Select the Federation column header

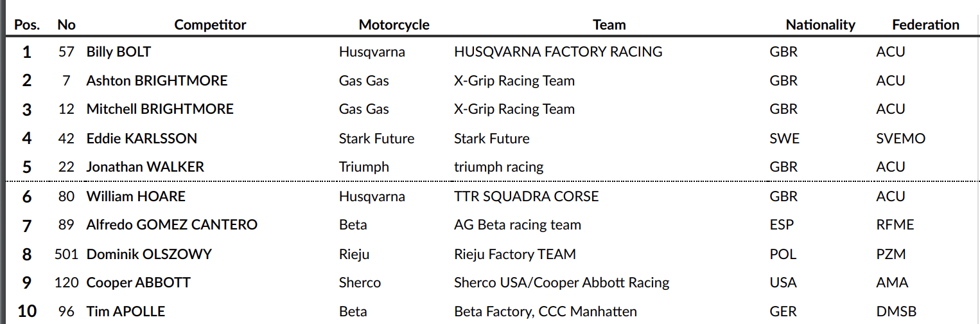(925, 25)
